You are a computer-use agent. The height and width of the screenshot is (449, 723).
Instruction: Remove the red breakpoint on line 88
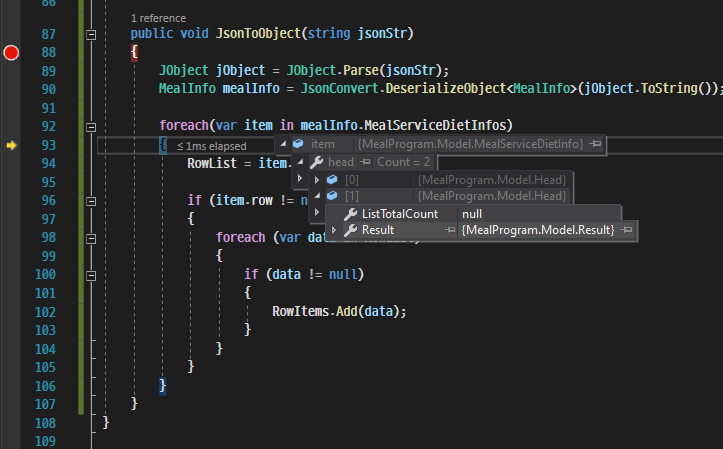coord(11,53)
